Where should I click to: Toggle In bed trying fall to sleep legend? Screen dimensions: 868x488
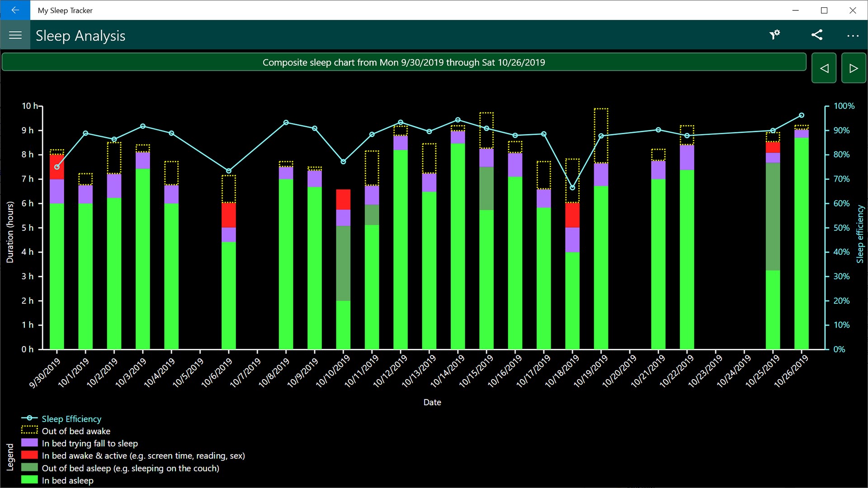coord(90,443)
